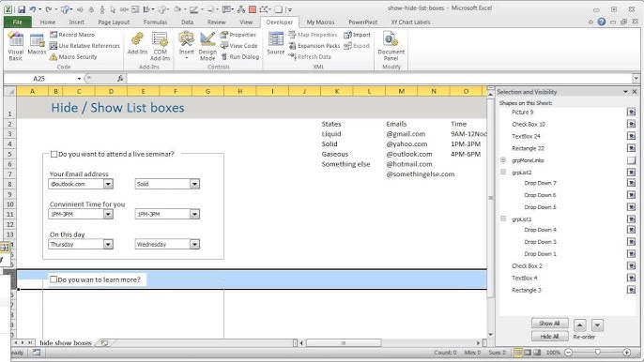Check 'Do you wan to learn more?'

tap(54, 279)
